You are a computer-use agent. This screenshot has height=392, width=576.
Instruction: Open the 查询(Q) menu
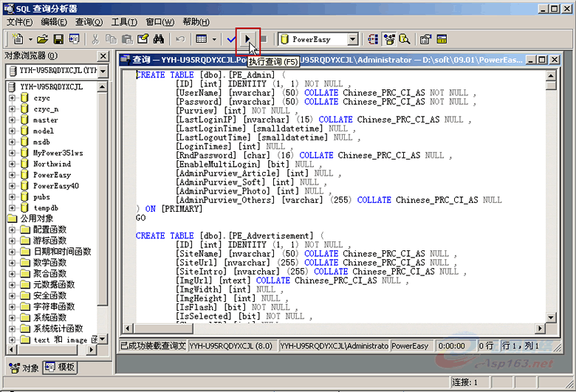coord(89,22)
